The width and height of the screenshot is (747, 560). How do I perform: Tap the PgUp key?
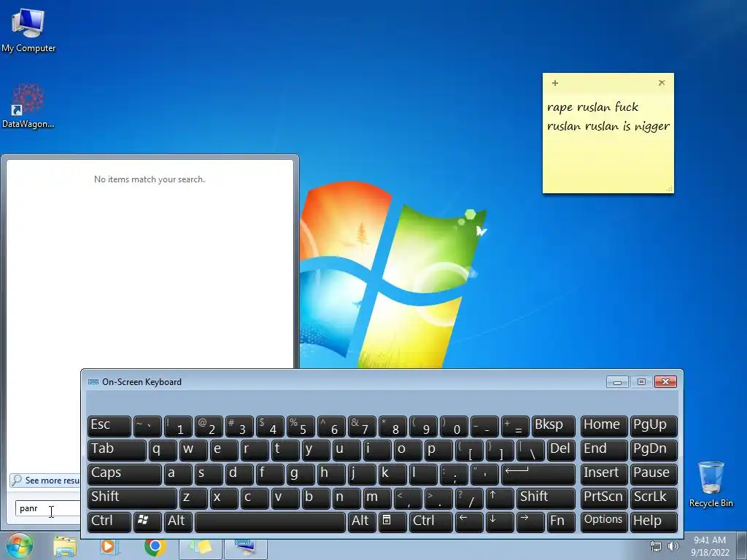(x=654, y=426)
